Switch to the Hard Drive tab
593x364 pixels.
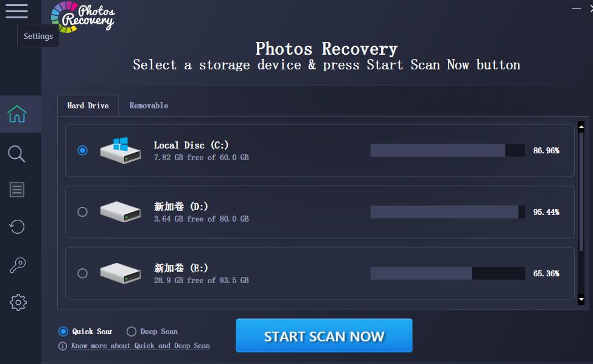(x=88, y=105)
